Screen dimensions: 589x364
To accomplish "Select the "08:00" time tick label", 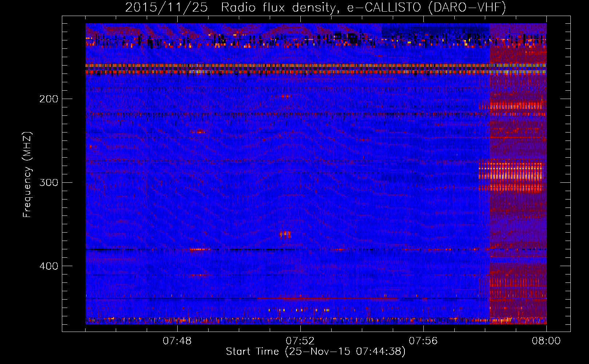I will tap(546, 341).
